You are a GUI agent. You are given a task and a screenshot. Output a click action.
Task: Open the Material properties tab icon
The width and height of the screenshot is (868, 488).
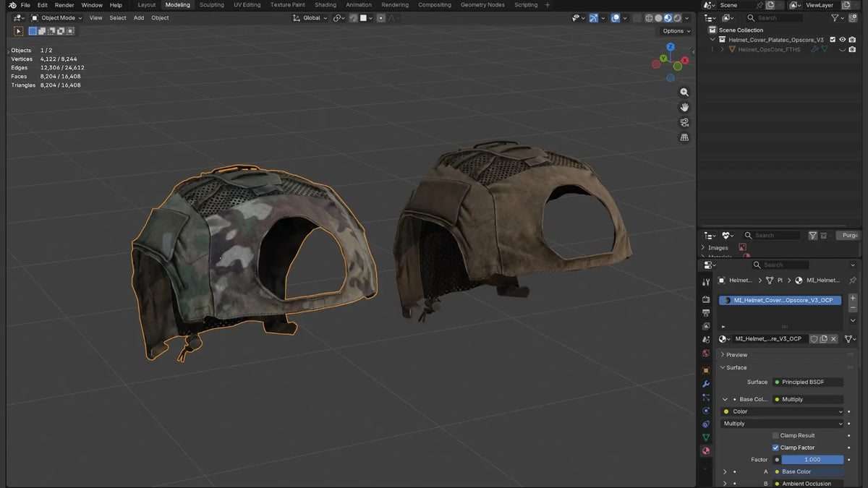click(x=706, y=451)
